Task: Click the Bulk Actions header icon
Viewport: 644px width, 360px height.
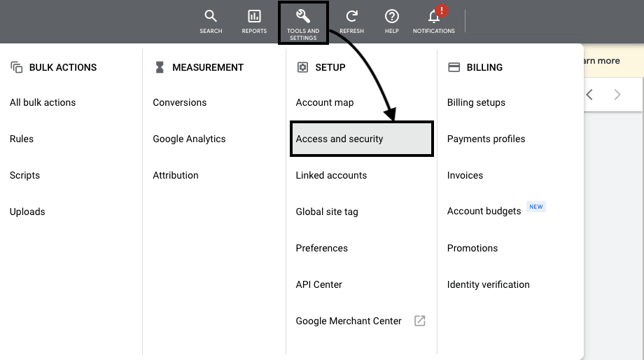Action: 16,67
